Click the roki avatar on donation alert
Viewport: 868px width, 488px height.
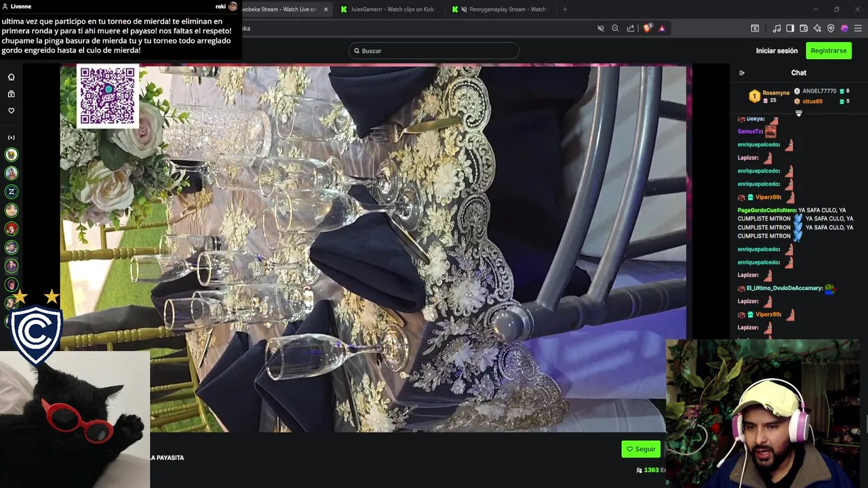click(x=233, y=6)
